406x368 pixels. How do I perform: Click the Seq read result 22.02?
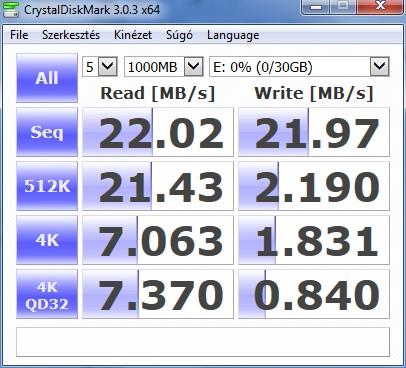coord(158,132)
